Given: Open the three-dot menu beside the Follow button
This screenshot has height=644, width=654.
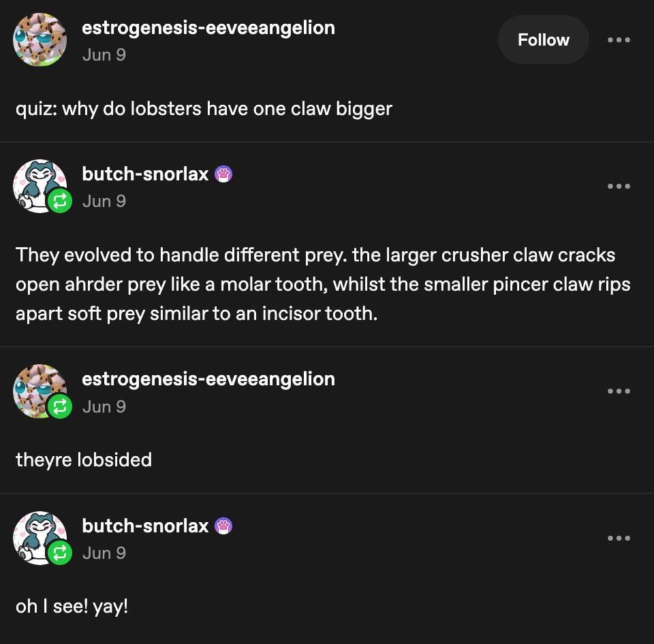Looking at the screenshot, I should [x=619, y=40].
